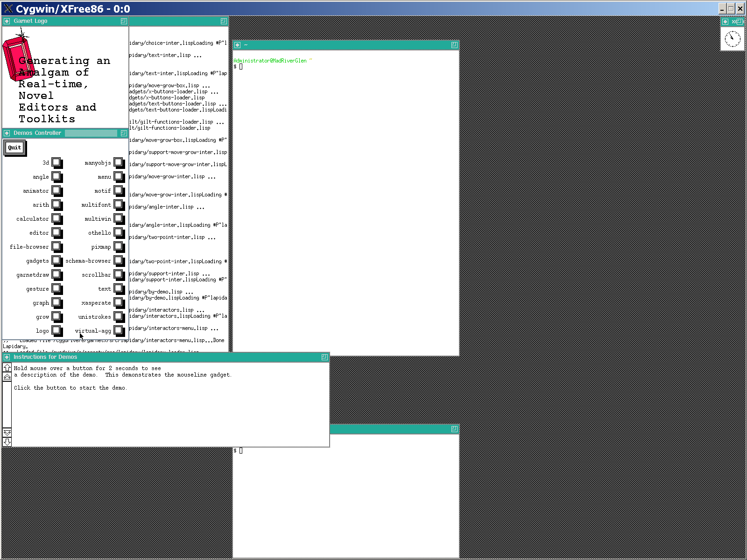This screenshot has width=747, height=560.
Task: Start the gadgets demo
Action: (57, 261)
